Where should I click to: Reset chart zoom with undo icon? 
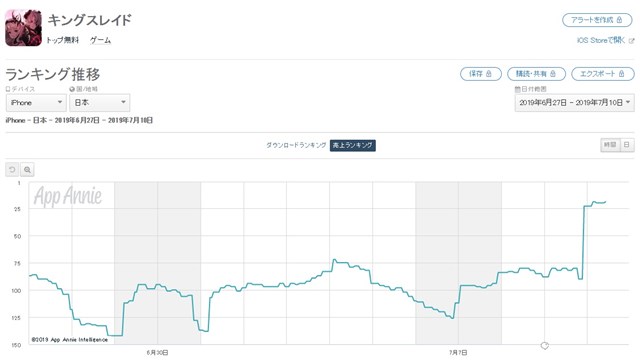[x=12, y=169]
